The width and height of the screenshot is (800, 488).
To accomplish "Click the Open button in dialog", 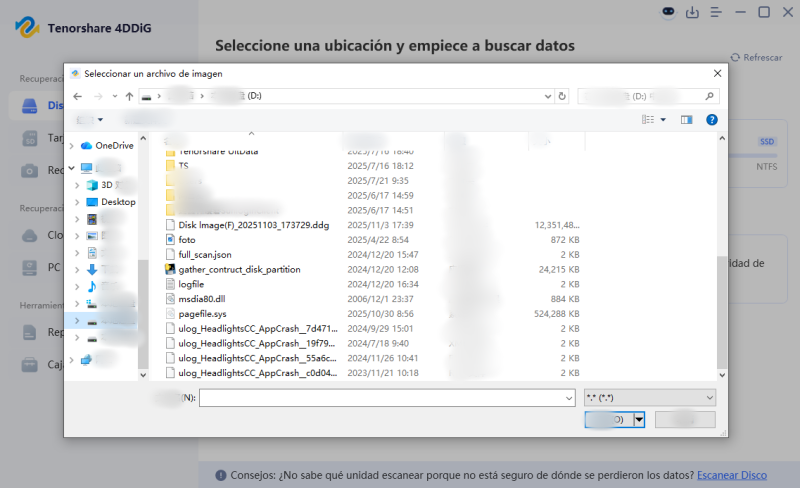I will (x=609, y=420).
